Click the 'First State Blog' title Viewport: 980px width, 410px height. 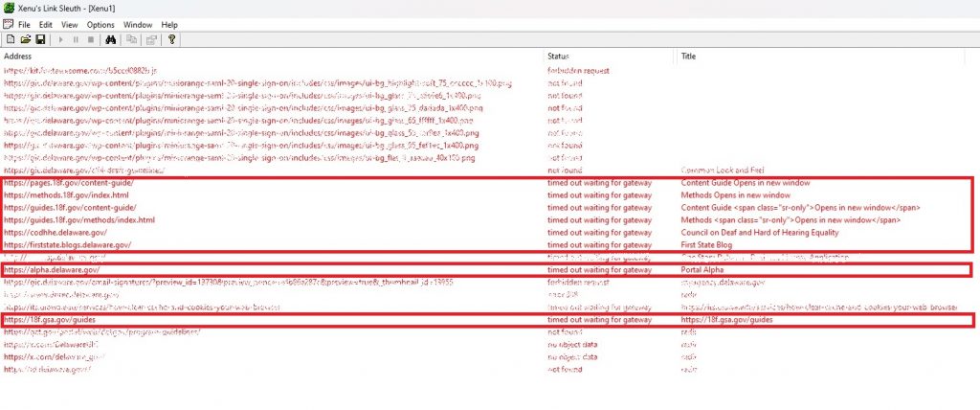(x=706, y=244)
